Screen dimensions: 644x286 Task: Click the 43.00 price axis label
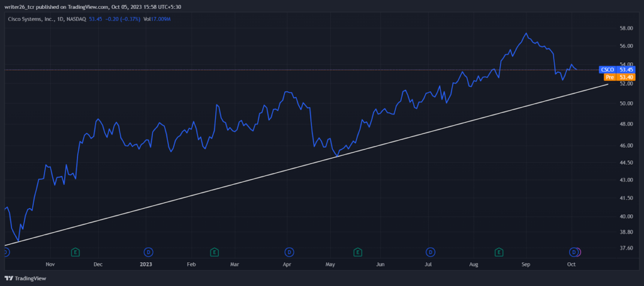click(x=626, y=180)
